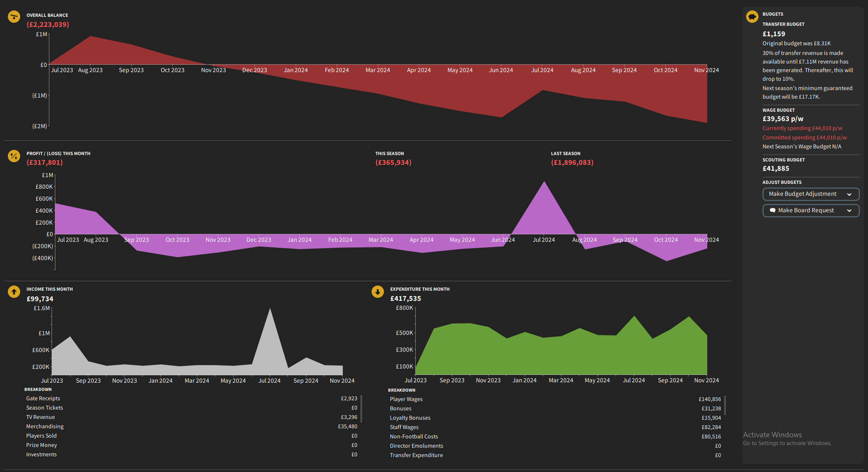This screenshot has width=868, height=472.
Task: Click the Expenditure down-arrow icon
Action: 378,291
